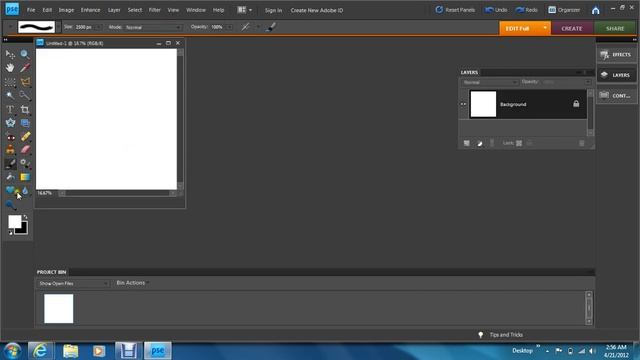
Task: Select the Brush tool in toolbox
Action: [x=10, y=164]
